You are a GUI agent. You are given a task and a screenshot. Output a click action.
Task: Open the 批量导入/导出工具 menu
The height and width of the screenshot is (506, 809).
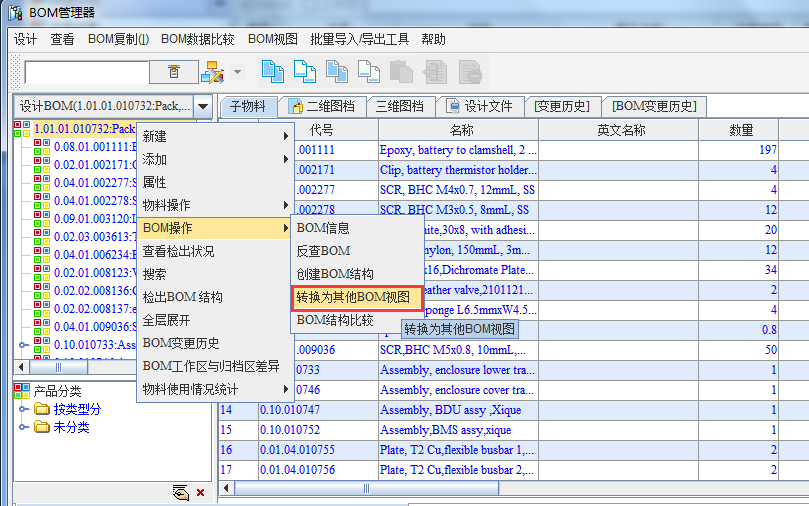pos(359,39)
